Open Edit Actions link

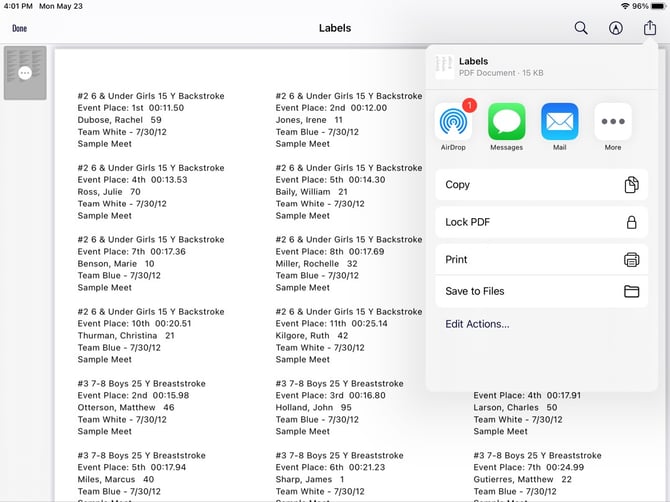[477, 324]
